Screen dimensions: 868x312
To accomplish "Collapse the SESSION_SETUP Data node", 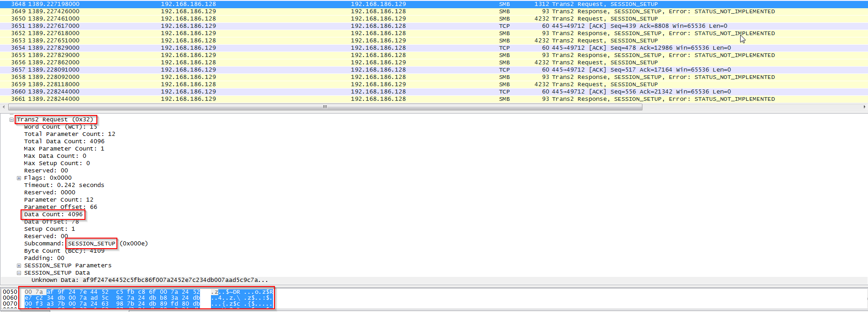I will pos(19,273).
